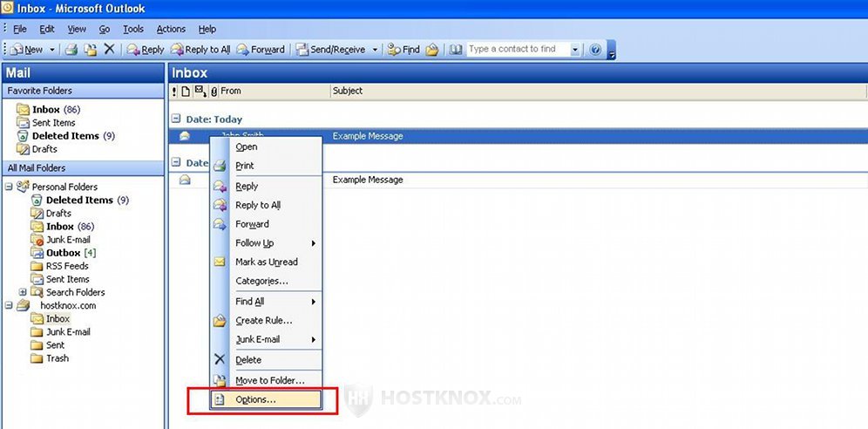The width and height of the screenshot is (868, 429).
Task: Click the Favorite Folders header
Action: coord(83,91)
